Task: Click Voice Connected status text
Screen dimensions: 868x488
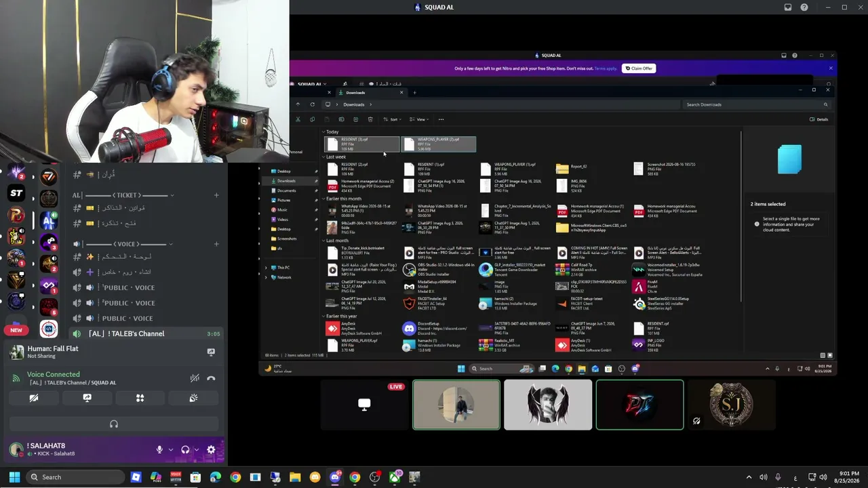Action: coord(54,374)
